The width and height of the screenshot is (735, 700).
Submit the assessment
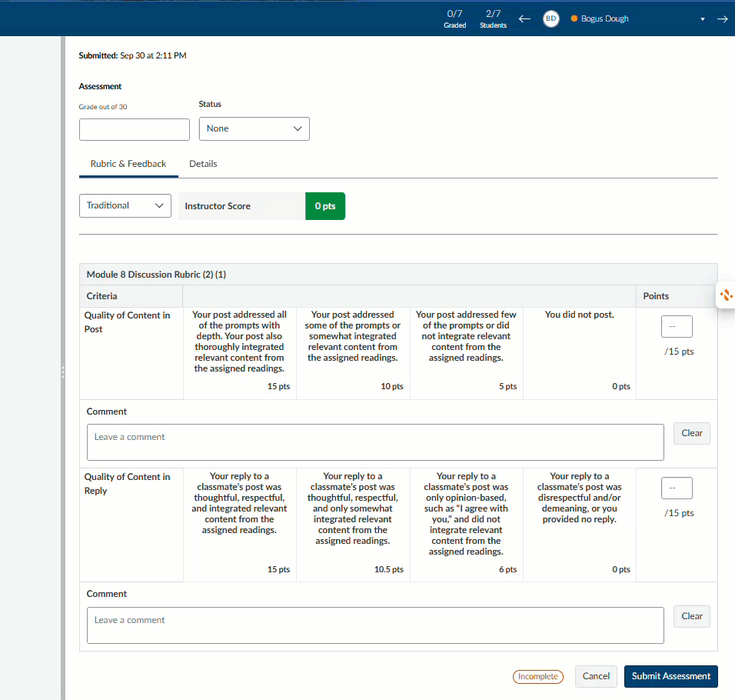pyautogui.click(x=670, y=676)
